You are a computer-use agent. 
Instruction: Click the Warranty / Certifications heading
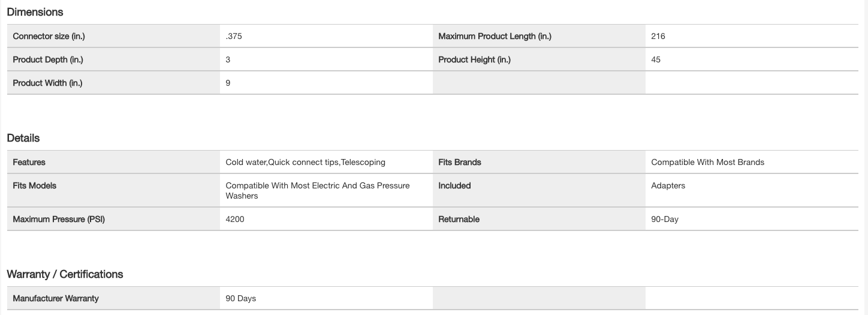[65, 274]
